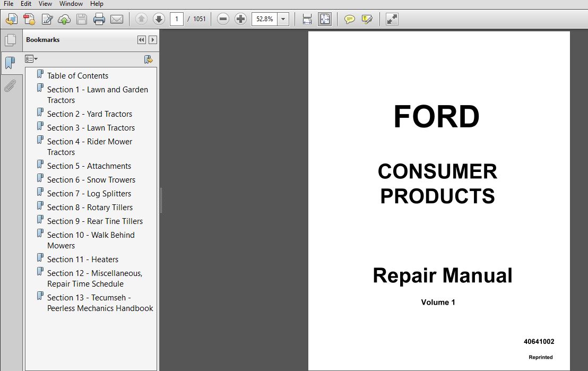Open the bookmarks options dropdown
588x371 pixels.
[31, 59]
